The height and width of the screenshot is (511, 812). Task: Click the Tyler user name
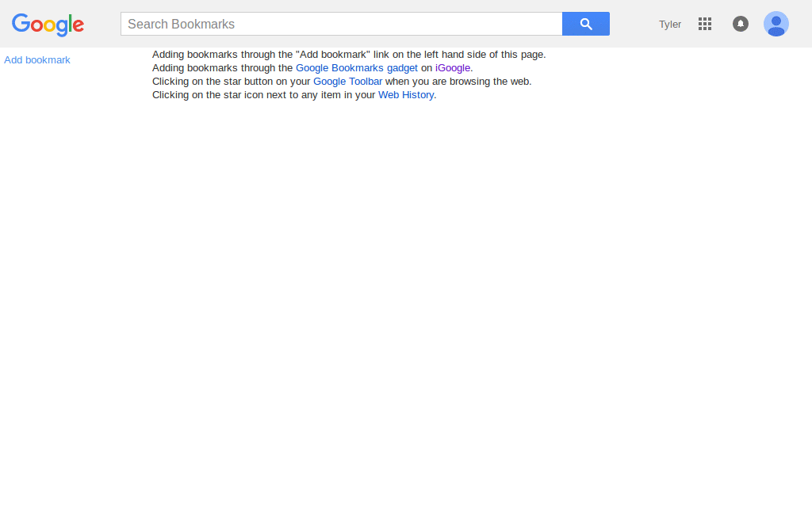pyautogui.click(x=670, y=25)
